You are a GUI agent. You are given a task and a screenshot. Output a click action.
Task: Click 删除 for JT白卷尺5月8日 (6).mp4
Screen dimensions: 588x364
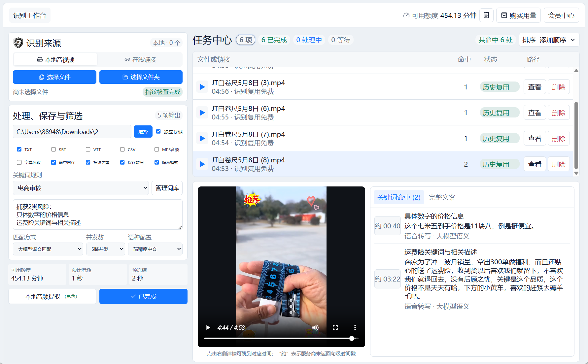coord(559,113)
